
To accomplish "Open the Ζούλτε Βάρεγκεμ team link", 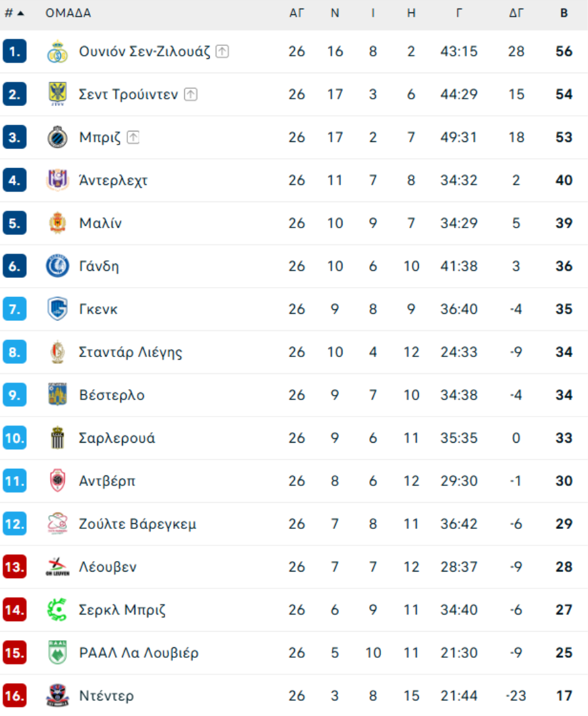I will [137, 524].
